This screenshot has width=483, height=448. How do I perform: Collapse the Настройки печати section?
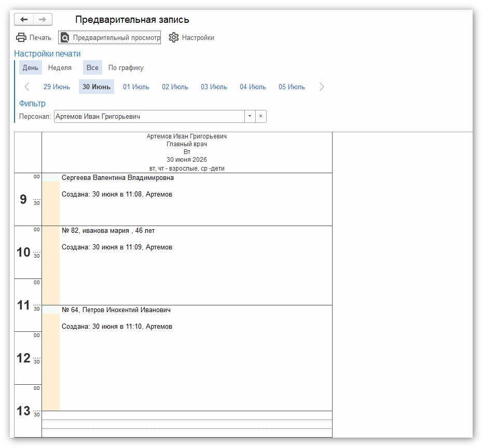[47, 53]
